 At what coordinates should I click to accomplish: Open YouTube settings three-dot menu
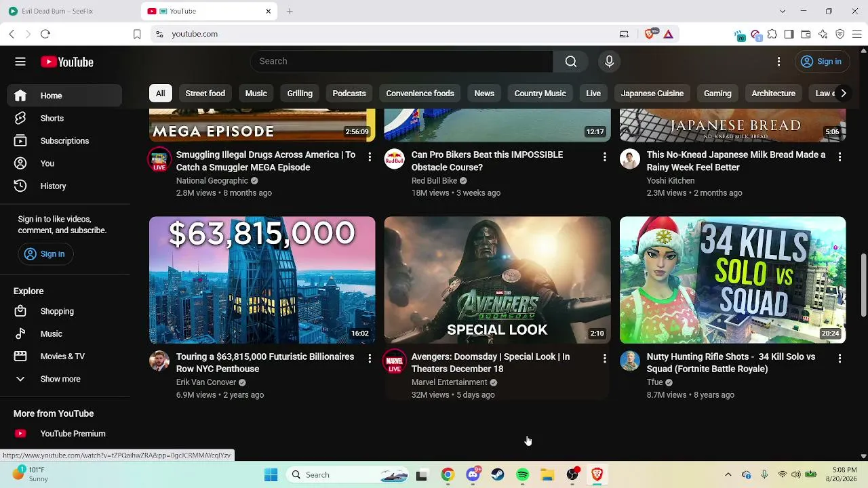tap(778, 62)
